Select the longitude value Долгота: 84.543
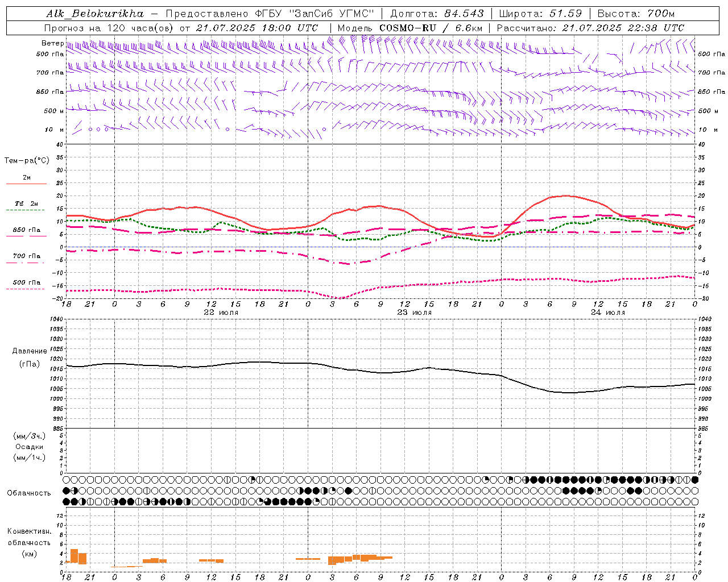 [437, 14]
